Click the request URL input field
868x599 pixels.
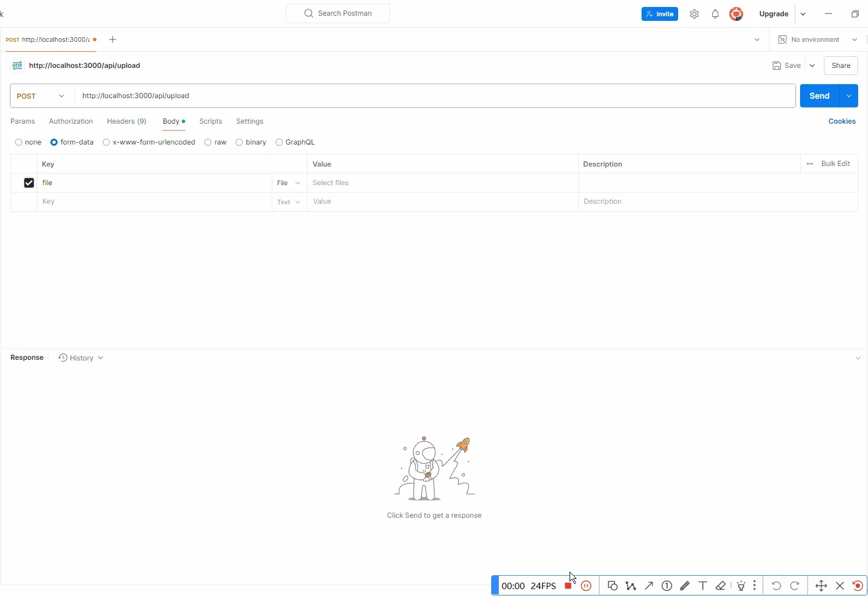coord(435,96)
